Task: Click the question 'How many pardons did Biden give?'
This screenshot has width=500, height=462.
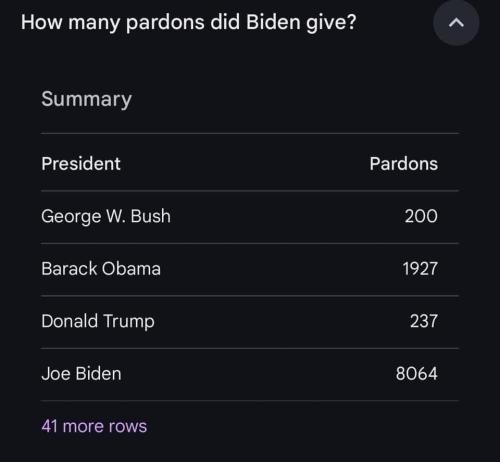Action: coord(189,23)
